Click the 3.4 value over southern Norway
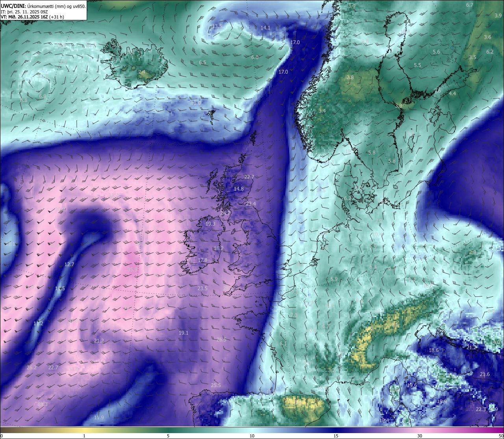This screenshot has width=504, height=439. pyautogui.click(x=322, y=111)
